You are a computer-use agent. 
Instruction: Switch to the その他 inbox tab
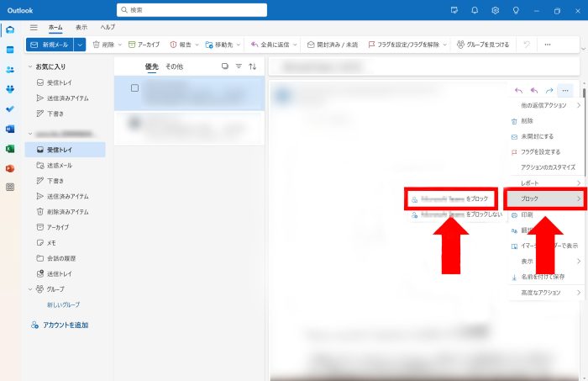174,66
